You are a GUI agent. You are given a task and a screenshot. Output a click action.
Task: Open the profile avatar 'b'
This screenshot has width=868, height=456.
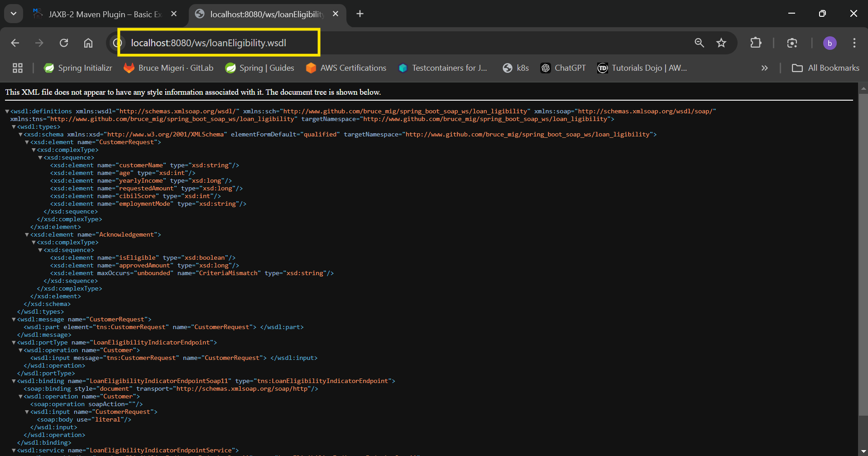tap(830, 43)
